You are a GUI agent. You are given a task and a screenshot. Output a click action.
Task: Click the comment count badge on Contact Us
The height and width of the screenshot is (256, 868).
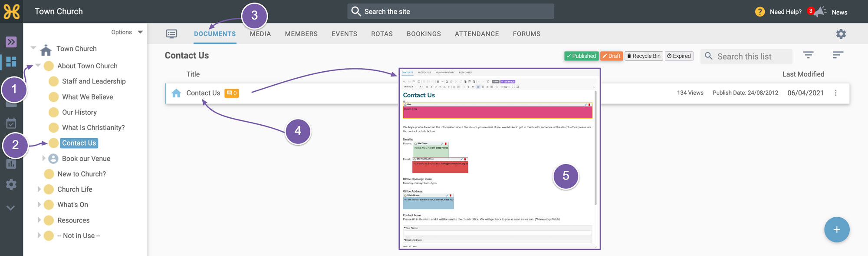[x=232, y=93]
